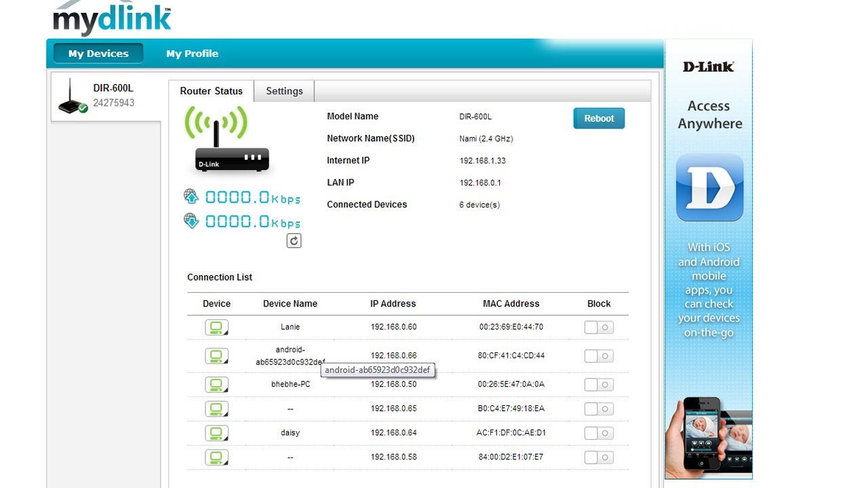The height and width of the screenshot is (488, 868).
Task: Select device name Lanie
Action: coord(290,327)
